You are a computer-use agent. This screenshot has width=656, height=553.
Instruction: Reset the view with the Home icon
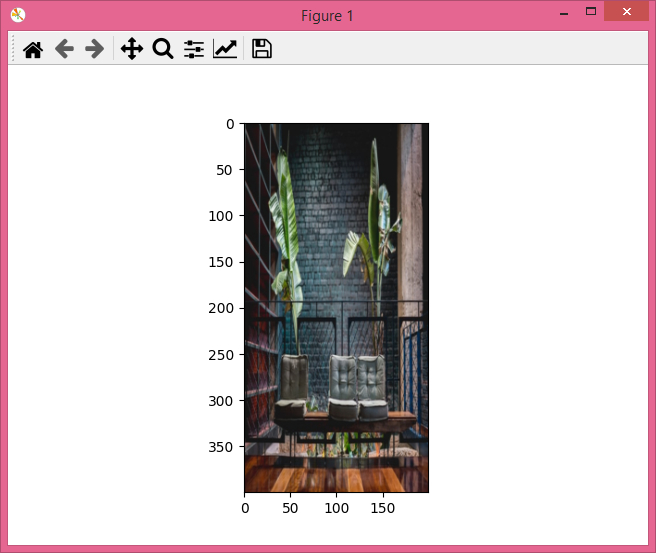pyautogui.click(x=33, y=49)
